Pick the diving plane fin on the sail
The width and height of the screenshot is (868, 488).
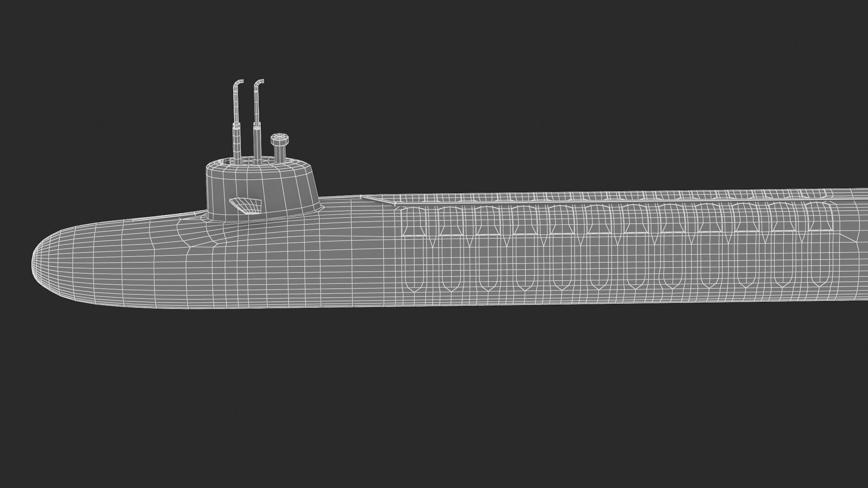coord(245,205)
